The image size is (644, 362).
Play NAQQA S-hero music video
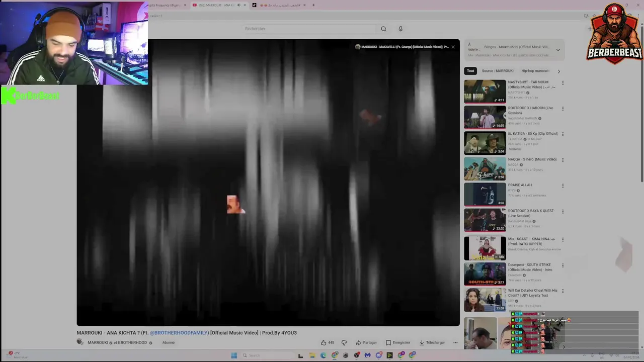coord(485,168)
